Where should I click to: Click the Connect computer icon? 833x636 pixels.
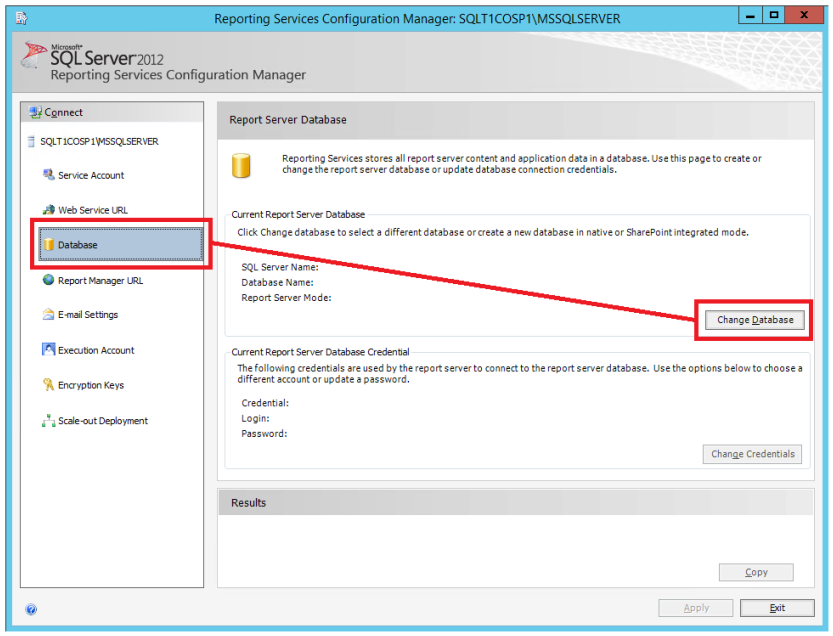(35, 112)
